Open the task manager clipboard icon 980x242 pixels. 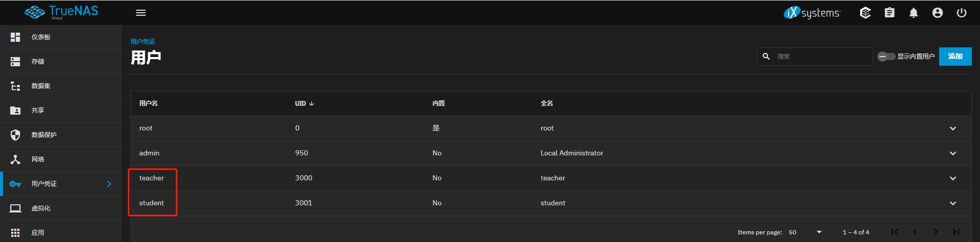pos(889,13)
